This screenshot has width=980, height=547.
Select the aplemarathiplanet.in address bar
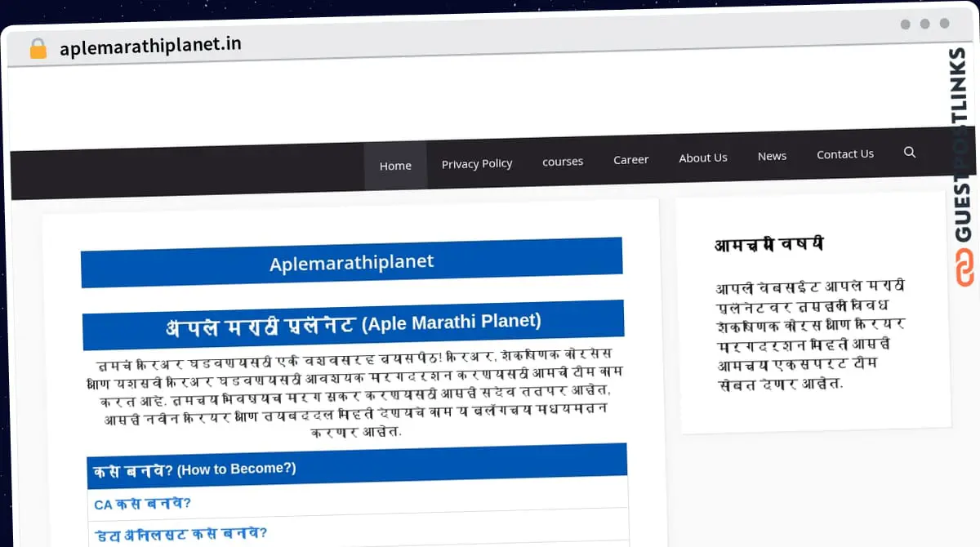[x=149, y=47]
